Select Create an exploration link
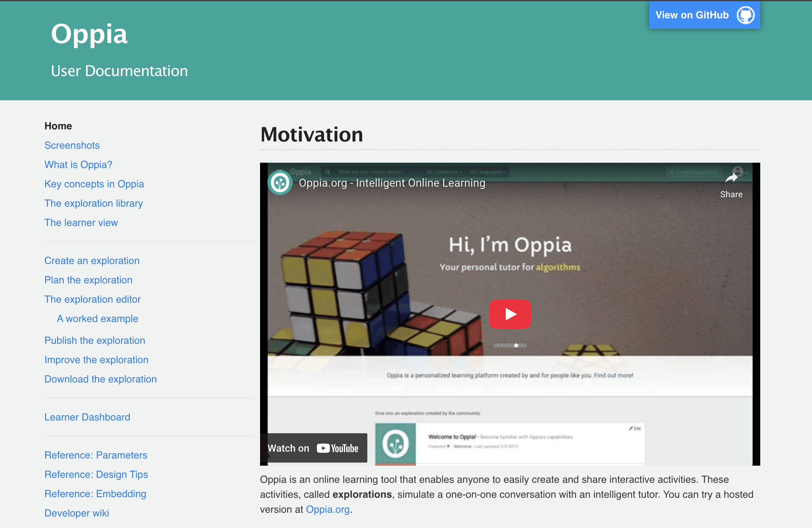Image resolution: width=812 pixels, height=528 pixels. [x=92, y=261]
